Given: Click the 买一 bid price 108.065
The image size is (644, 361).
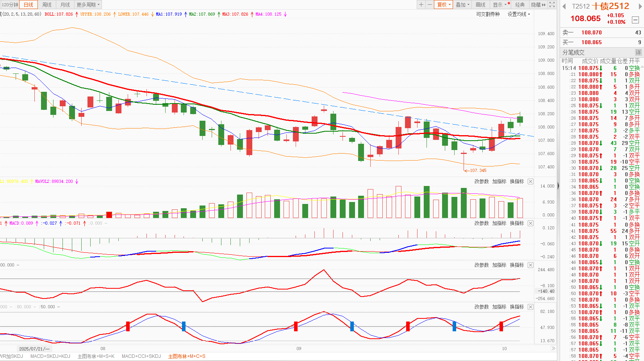Looking at the screenshot, I should coord(591,42).
